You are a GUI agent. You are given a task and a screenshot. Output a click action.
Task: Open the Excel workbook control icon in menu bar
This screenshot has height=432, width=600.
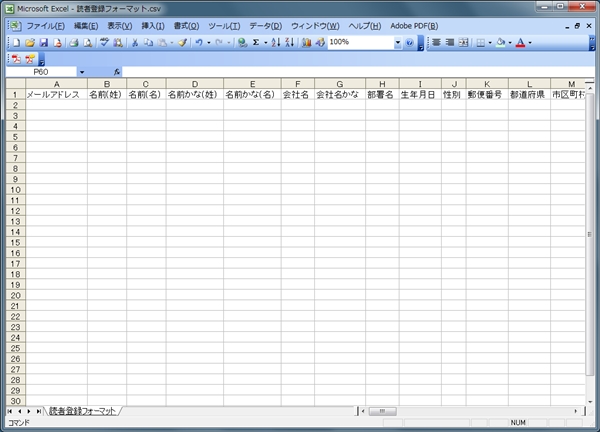pos(15,26)
